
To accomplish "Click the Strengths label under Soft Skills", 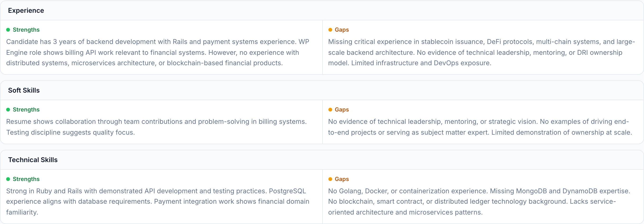I will [26, 110].
